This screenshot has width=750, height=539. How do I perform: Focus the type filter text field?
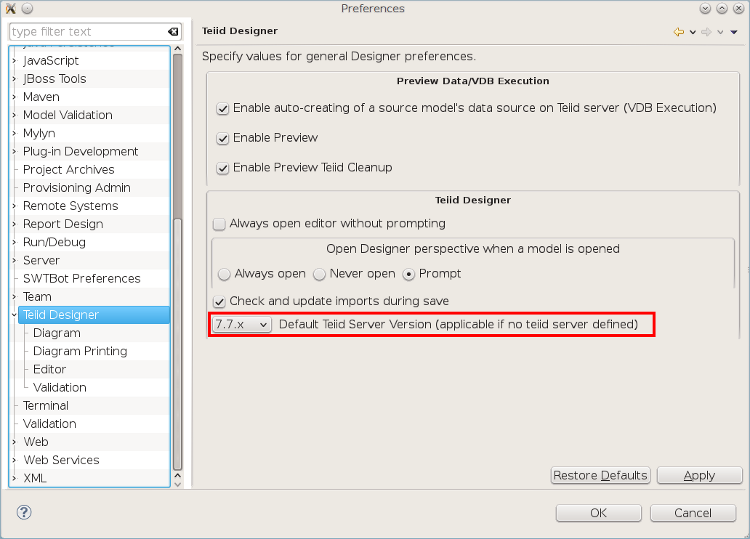pyautogui.click(x=88, y=32)
